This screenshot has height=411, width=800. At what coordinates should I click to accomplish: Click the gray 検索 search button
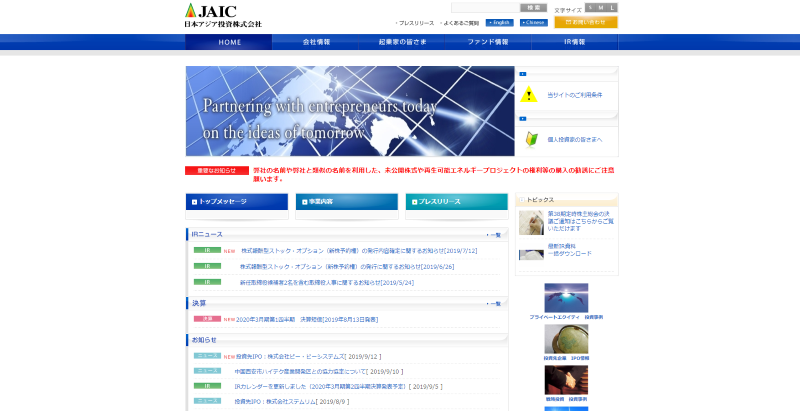pyautogui.click(x=533, y=8)
